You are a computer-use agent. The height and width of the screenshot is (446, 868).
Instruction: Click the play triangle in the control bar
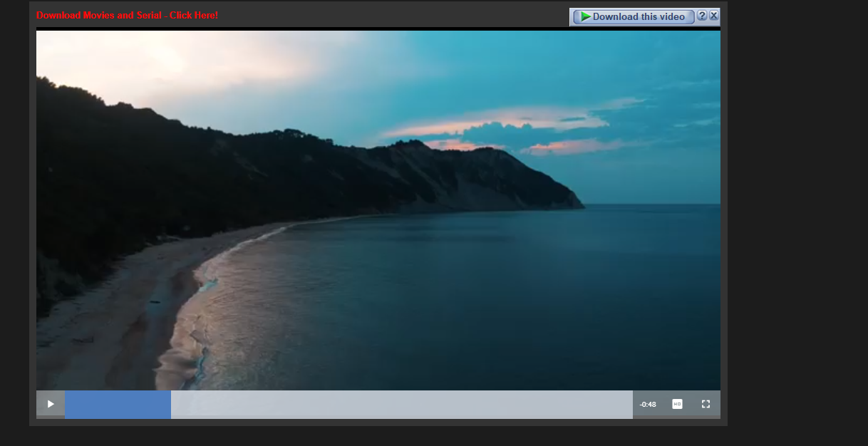[x=50, y=403]
